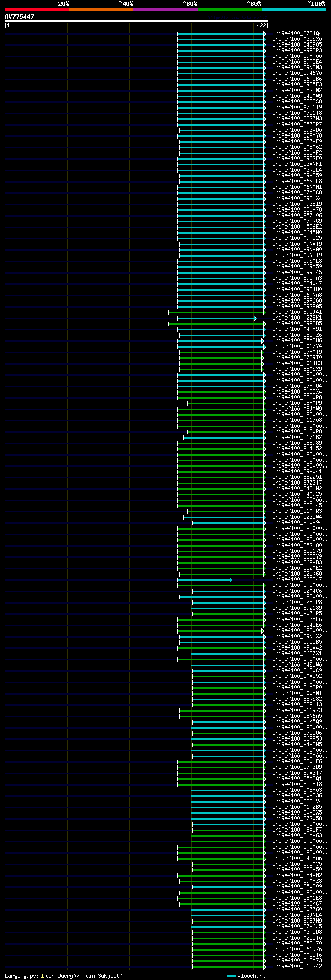Select label UniRef100_Q7FAT9
Image resolution: width=331 pixels, height=980 pixels.
click(x=297, y=352)
